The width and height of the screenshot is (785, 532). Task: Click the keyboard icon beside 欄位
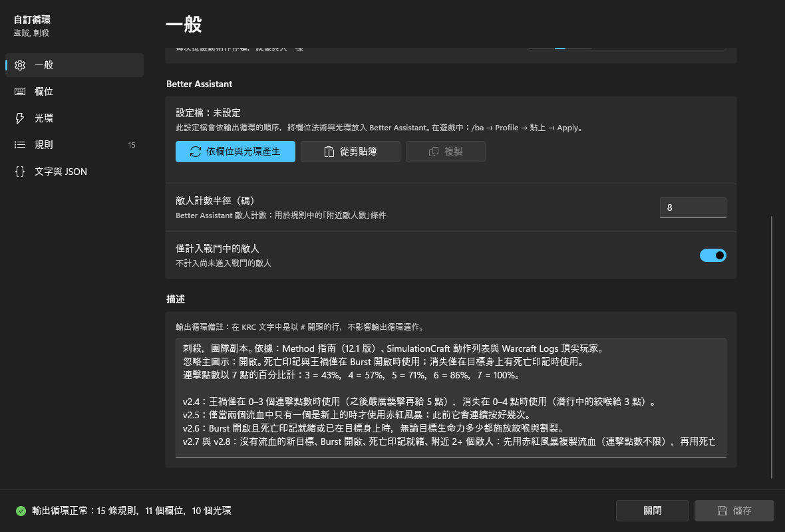pyautogui.click(x=20, y=92)
